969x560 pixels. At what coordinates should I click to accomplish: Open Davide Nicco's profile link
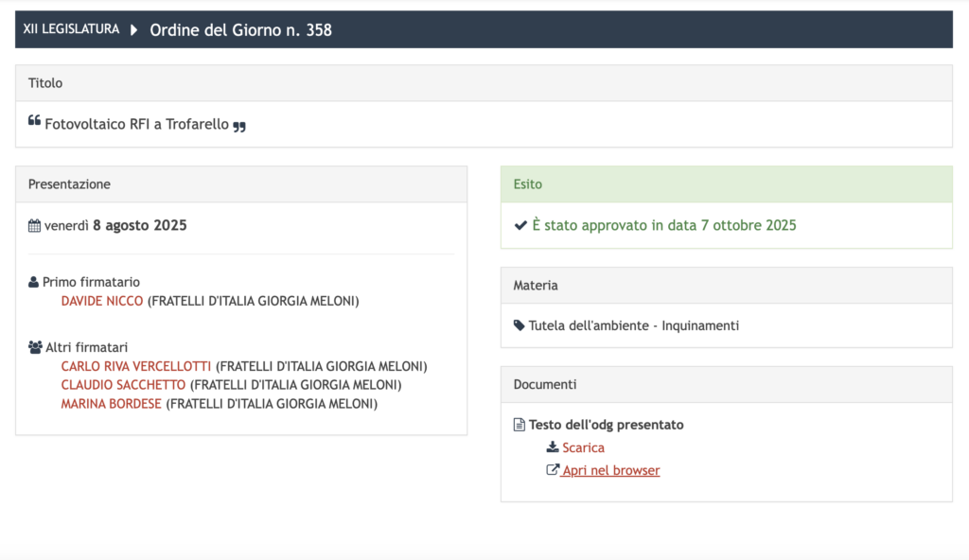coord(102,301)
